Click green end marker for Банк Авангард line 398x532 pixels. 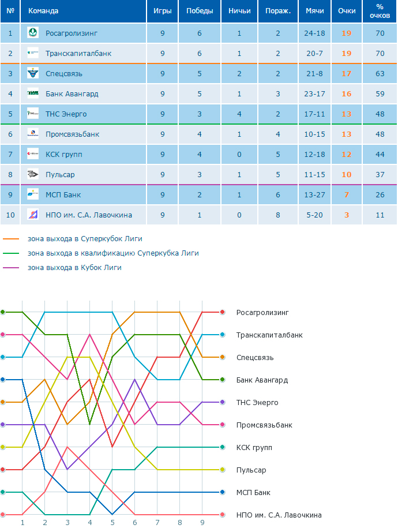pyautogui.click(x=222, y=380)
